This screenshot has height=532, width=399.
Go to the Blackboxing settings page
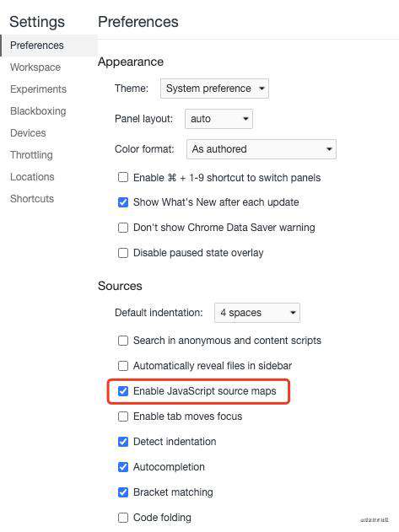pos(38,111)
